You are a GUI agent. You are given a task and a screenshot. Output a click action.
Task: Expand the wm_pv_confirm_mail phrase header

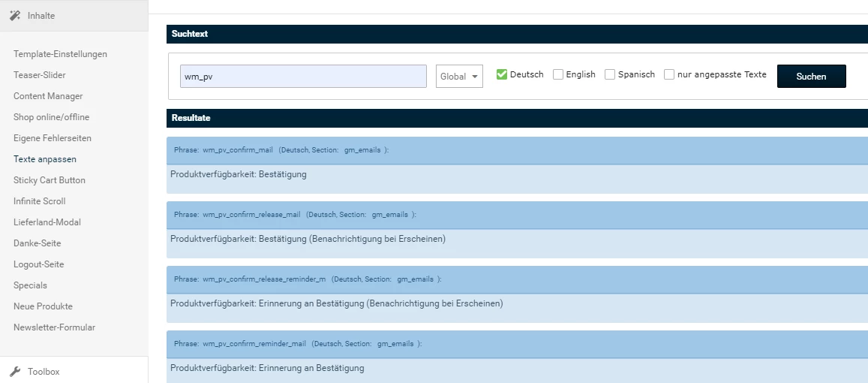coord(516,150)
